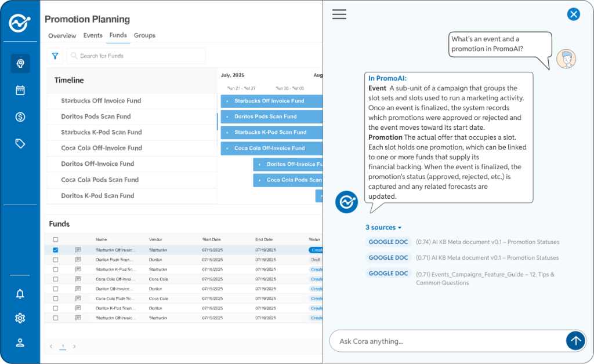
Task: Select Starbucks Off Invoice Fund in Timeline list
Action: [x=101, y=101]
